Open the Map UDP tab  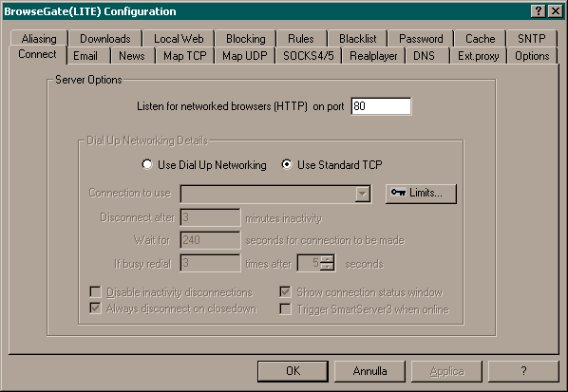click(x=245, y=56)
